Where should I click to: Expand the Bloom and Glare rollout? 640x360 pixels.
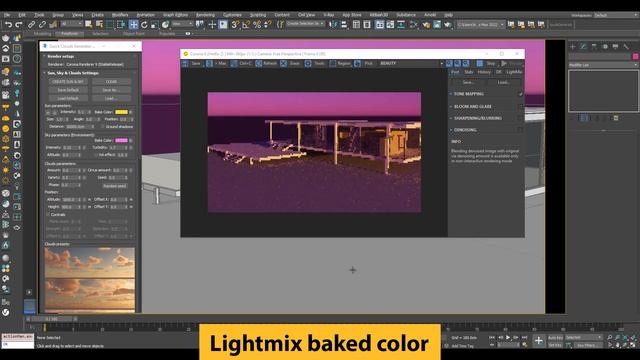point(451,107)
